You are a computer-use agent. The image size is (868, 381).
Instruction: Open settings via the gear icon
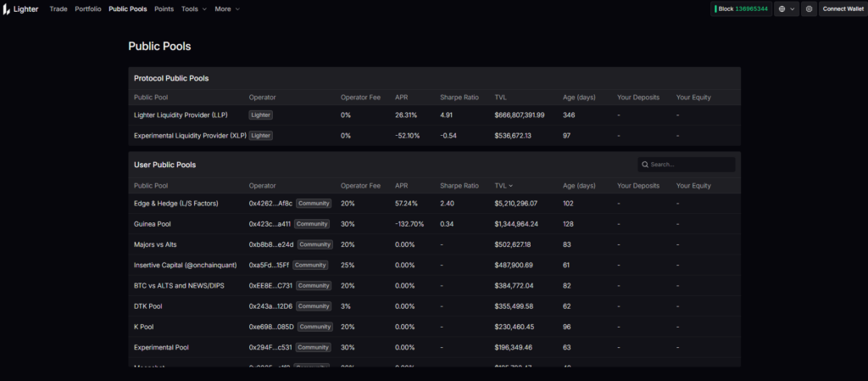pos(809,9)
